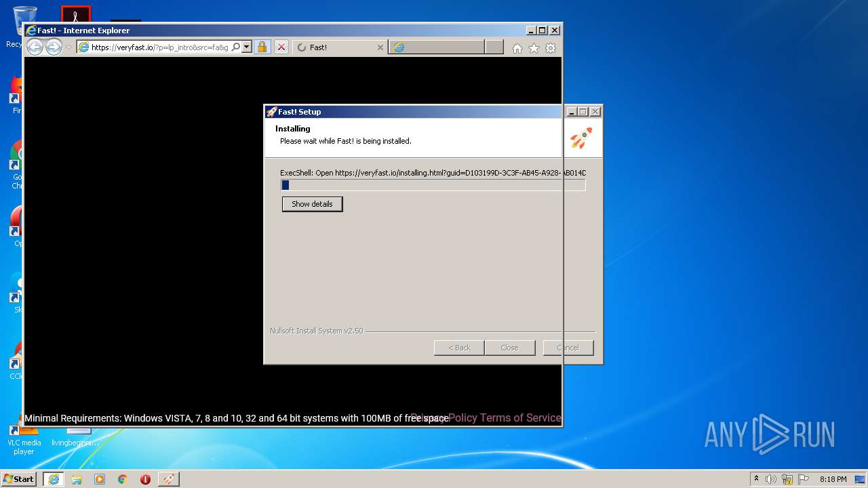Open Google Chrome from taskbar
The image size is (868, 488).
[x=123, y=479]
